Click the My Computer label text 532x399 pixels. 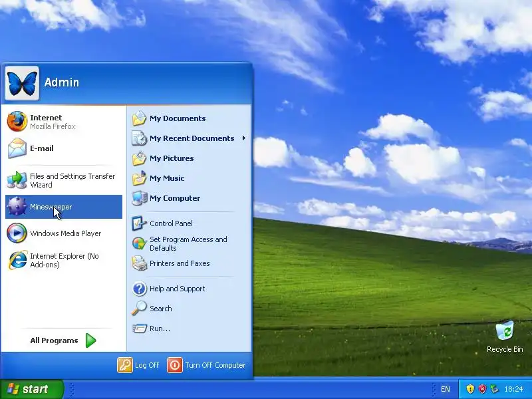pos(175,198)
